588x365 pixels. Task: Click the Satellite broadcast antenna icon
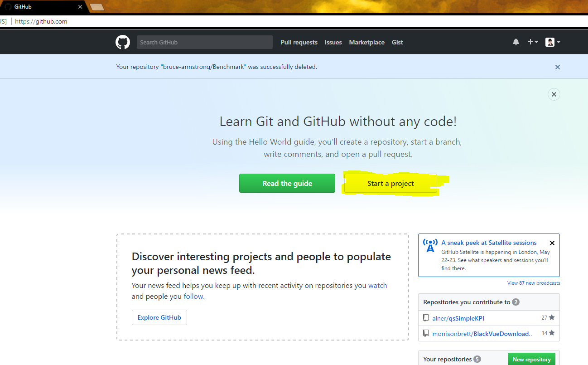[430, 245]
